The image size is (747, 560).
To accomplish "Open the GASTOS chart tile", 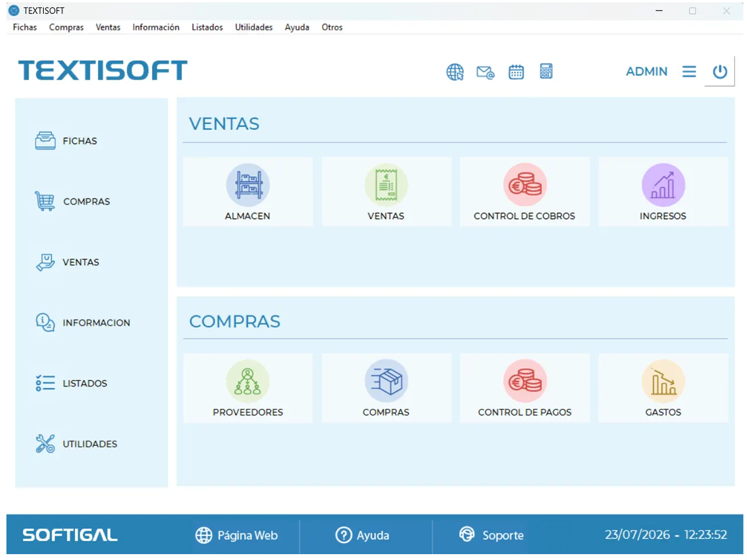I will (x=663, y=388).
